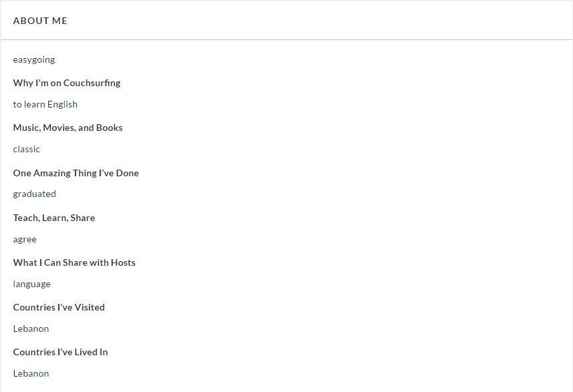
Task: Select the word easygoing
Action: pyautogui.click(x=34, y=60)
